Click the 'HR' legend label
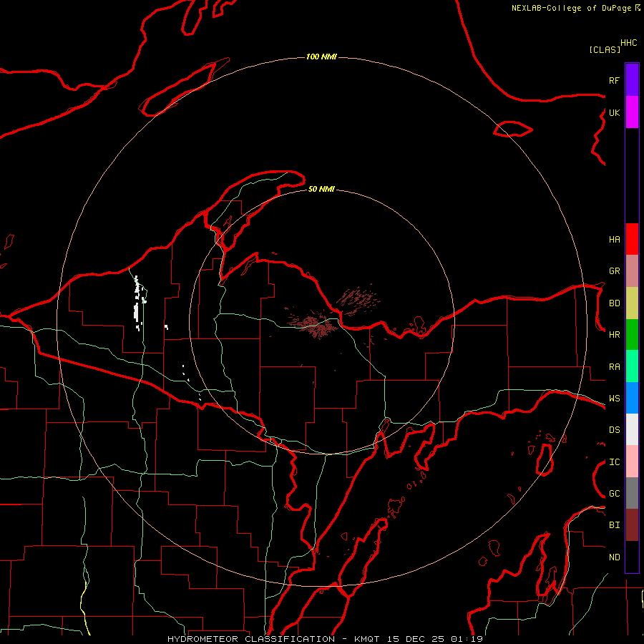Screen dimensions: 644x644 tap(614, 335)
